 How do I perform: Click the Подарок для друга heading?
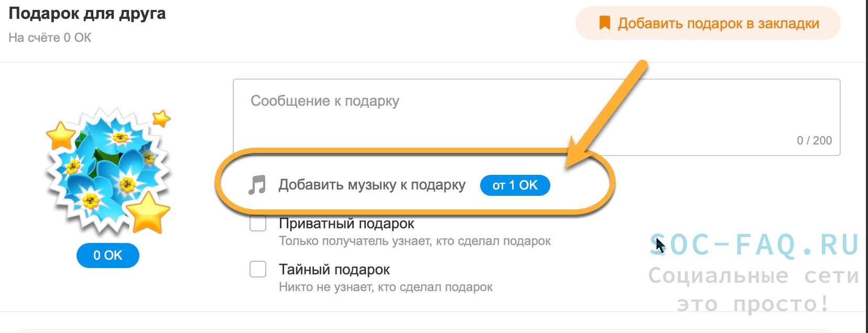pos(87,13)
